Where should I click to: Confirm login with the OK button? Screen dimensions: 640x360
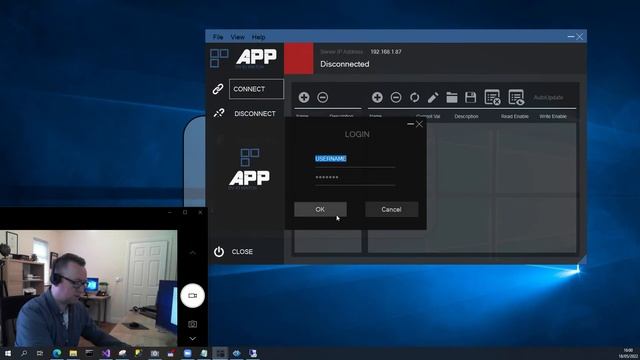coord(320,209)
